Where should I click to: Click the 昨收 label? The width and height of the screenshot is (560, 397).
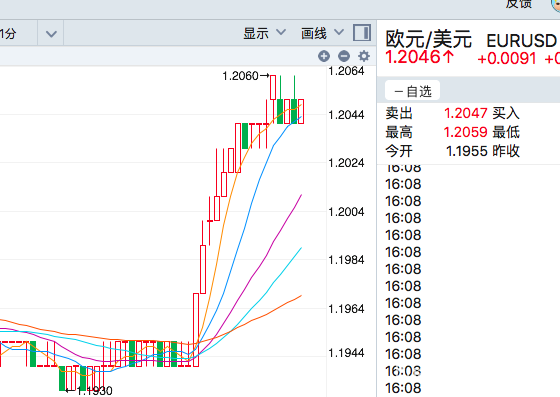[506, 151]
